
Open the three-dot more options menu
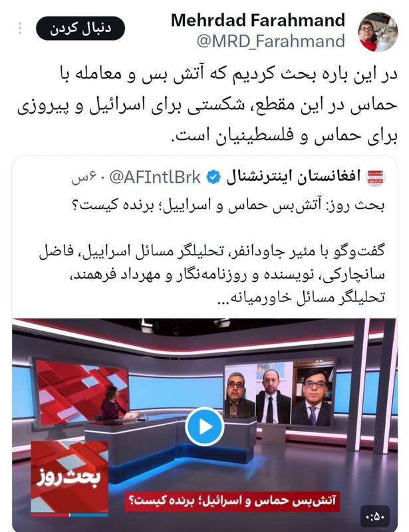[x=20, y=28]
